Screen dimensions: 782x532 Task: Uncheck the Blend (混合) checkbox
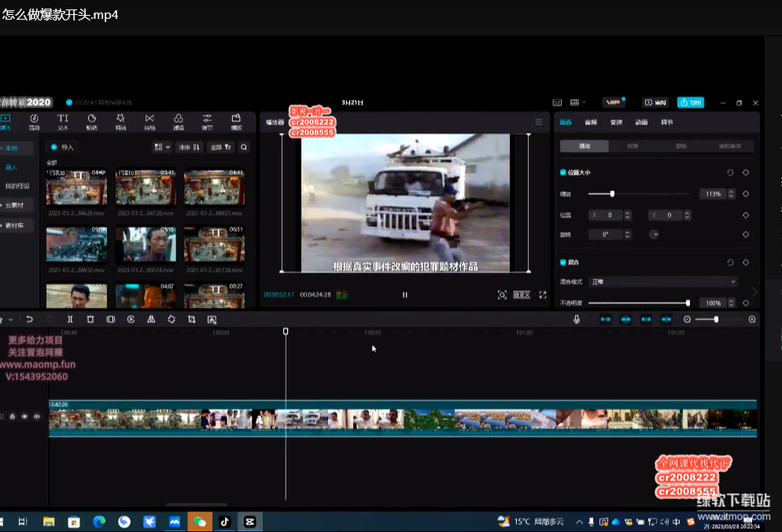563,263
